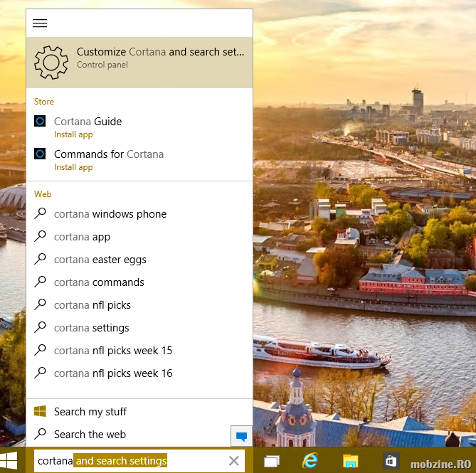476x473 pixels.
Task: Select the cortana nfl picks suggestion
Action: coord(139,305)
